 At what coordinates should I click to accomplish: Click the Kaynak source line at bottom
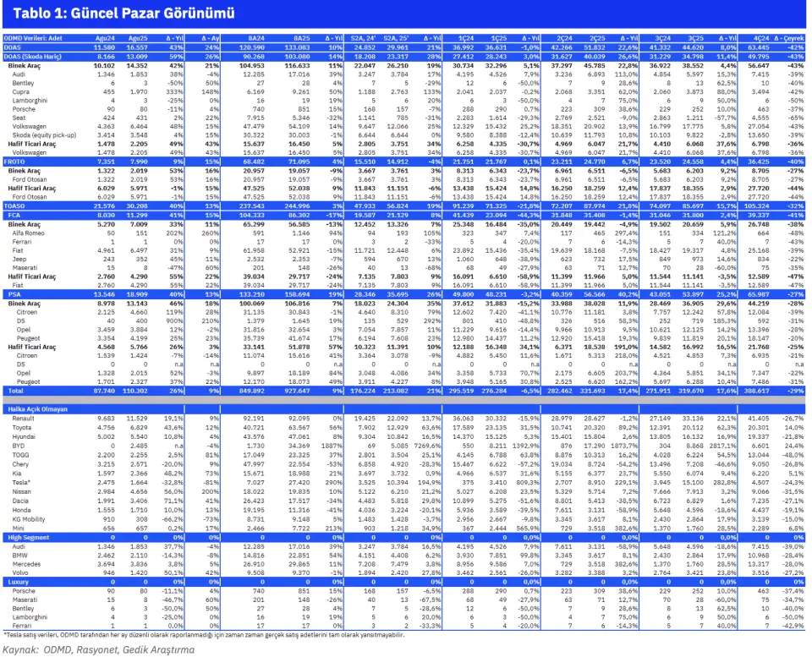(97, 649)
